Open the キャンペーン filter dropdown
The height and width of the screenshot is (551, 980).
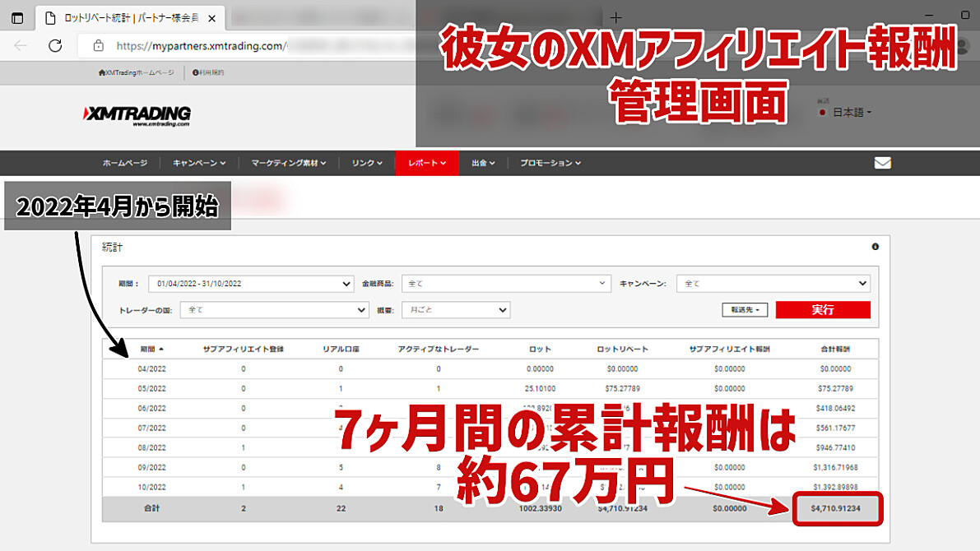(773, 284)
